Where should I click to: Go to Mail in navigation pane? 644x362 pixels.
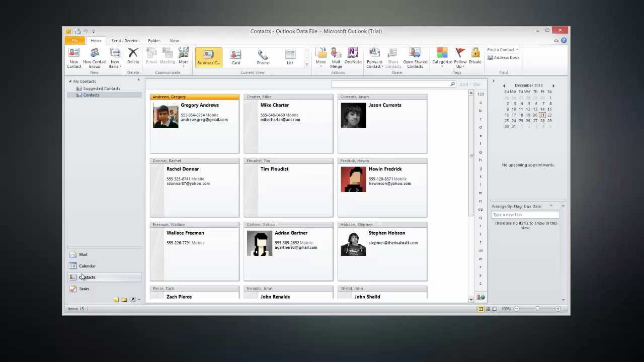(104, 254)
